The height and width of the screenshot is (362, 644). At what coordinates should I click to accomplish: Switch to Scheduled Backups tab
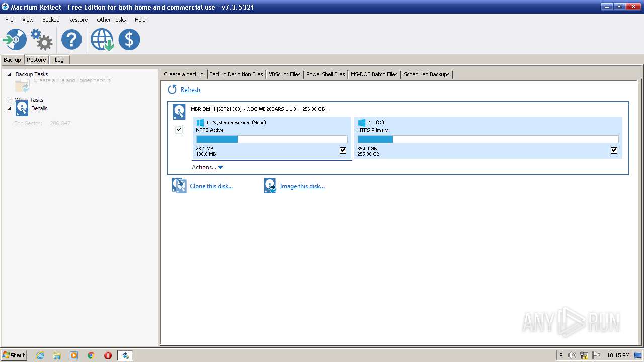point(427,74)
